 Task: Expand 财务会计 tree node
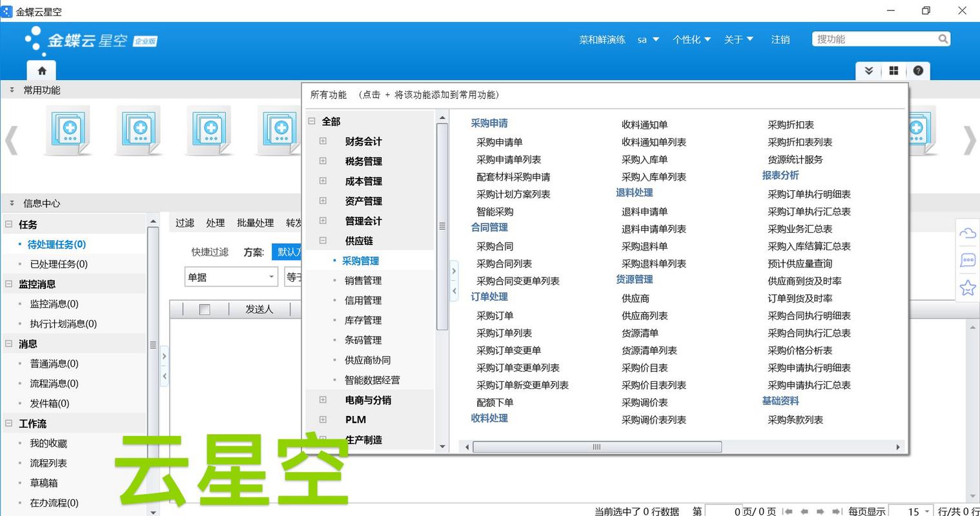click(x=323, y=141)
